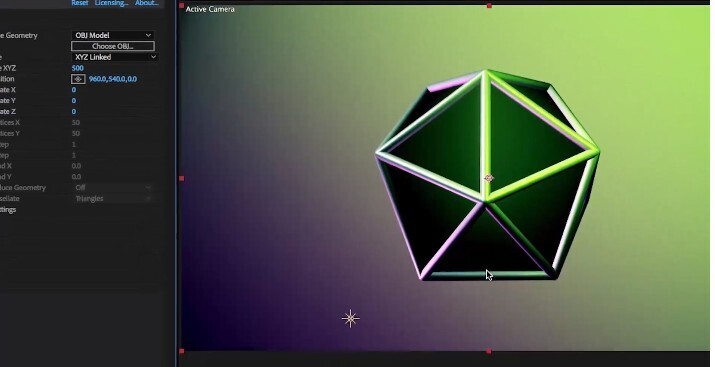Screen dimensions: 715x367
Task: Open the OBJ Model geometry dropdown
Action: point(113,35)
